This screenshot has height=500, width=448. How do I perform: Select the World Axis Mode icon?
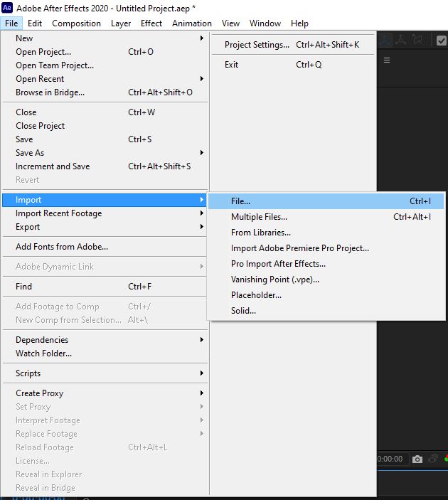pyautogui.click(x=400, y=40)
